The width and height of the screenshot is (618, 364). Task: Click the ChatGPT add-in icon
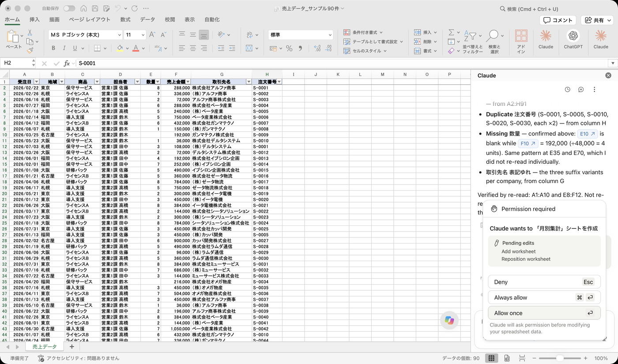[x=573, y=40]
